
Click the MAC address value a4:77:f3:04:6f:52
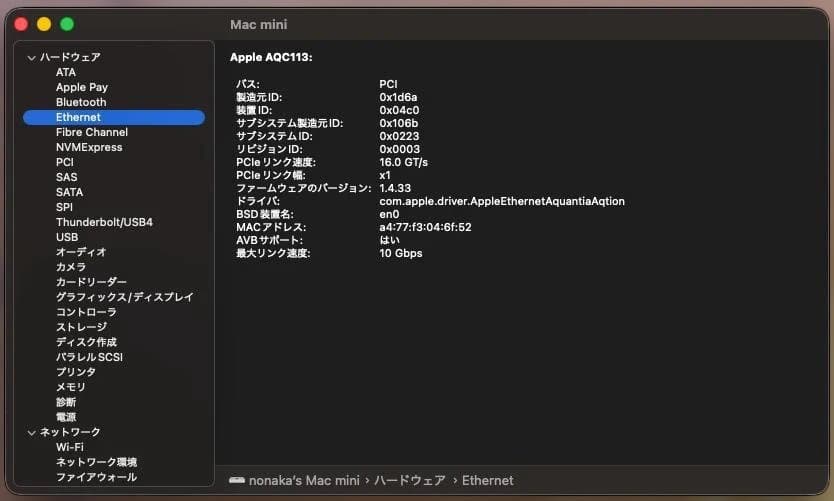[425, 227]
